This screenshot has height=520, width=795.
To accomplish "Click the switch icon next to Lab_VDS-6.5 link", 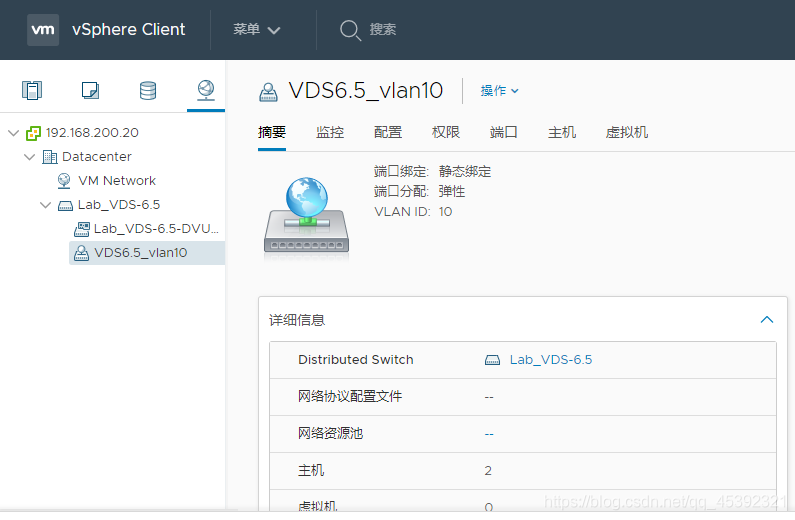I will 492,360.
